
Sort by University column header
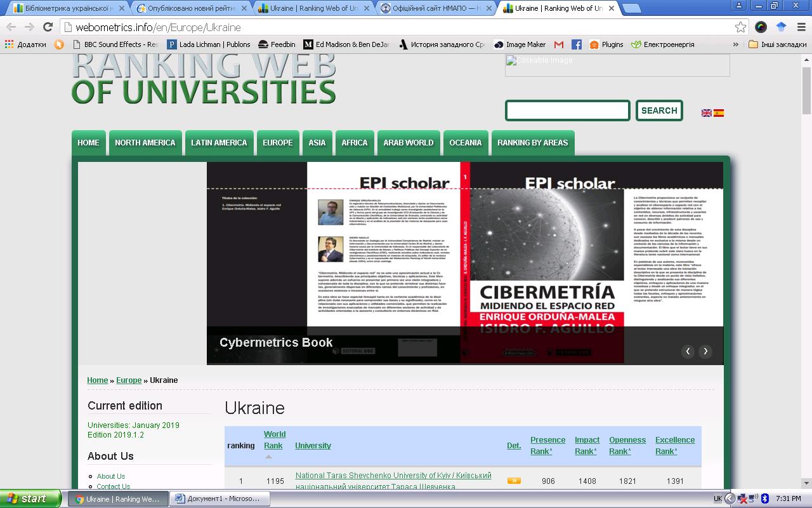coord(313,446)
